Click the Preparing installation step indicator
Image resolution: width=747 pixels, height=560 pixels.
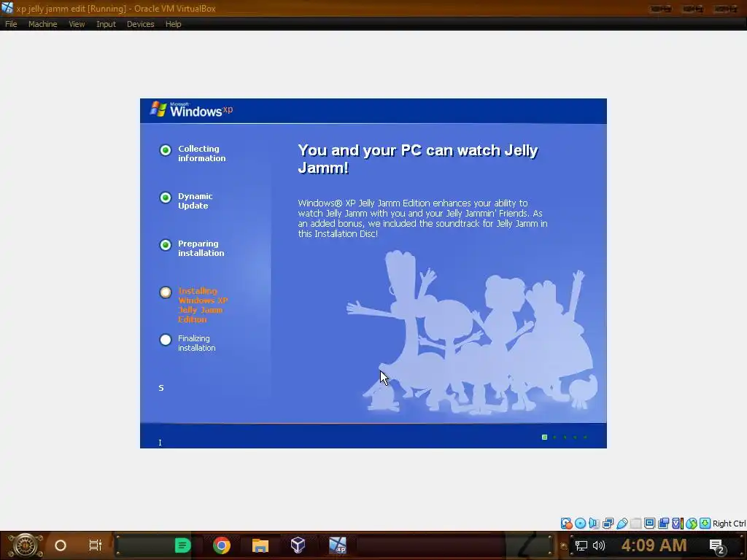pyautogui.click(x=166, y=245)
